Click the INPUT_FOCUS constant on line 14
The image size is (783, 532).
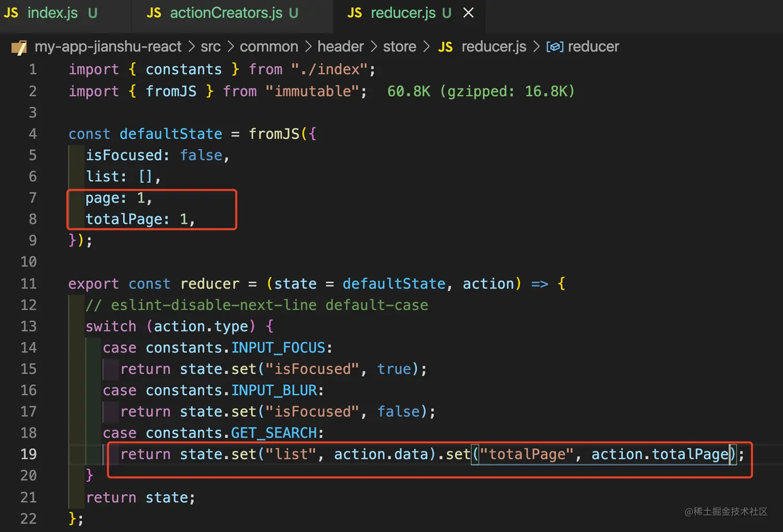pos(278,348)
